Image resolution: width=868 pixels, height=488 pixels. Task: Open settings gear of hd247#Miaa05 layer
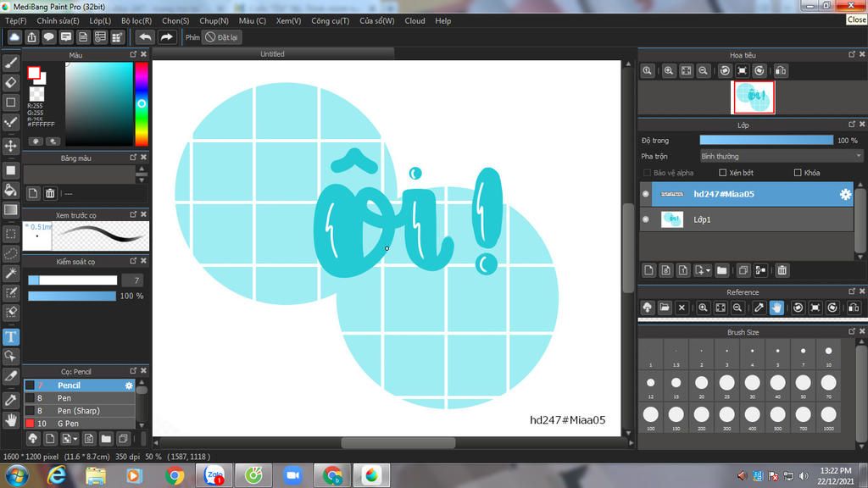click(845, 194)
